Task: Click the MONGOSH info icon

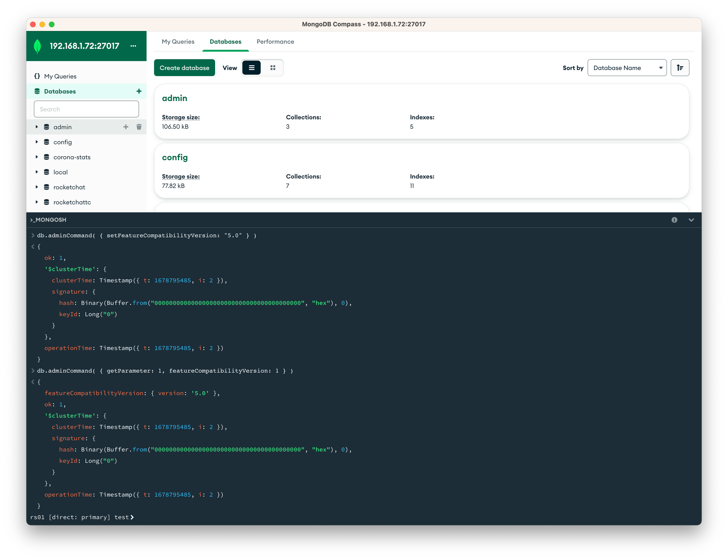Action: tap(675, 220)
